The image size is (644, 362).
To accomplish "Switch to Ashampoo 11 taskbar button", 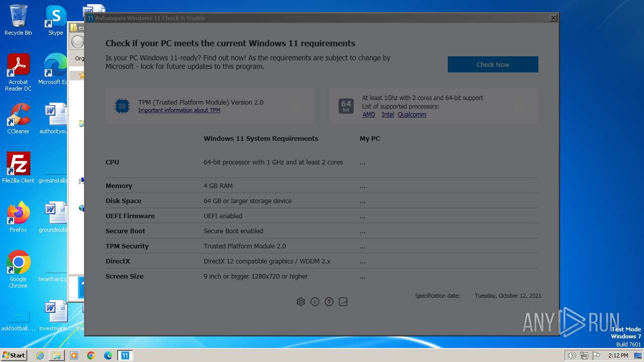I will click(125, 355).
